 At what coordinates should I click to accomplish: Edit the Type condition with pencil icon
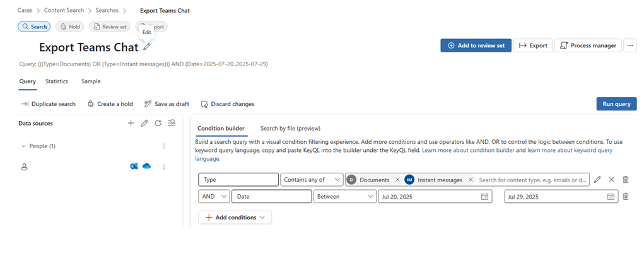pos(597,180)
